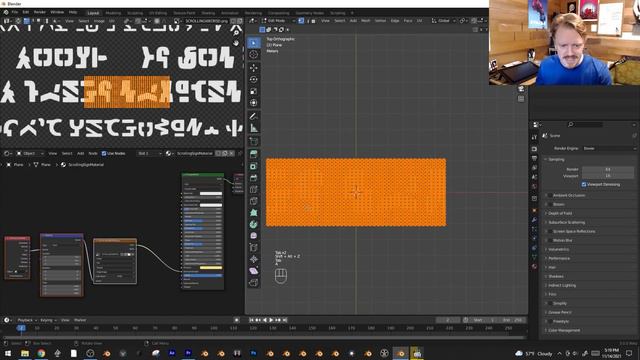
Task: Enable Simplify checkbox
Action: 550,303
